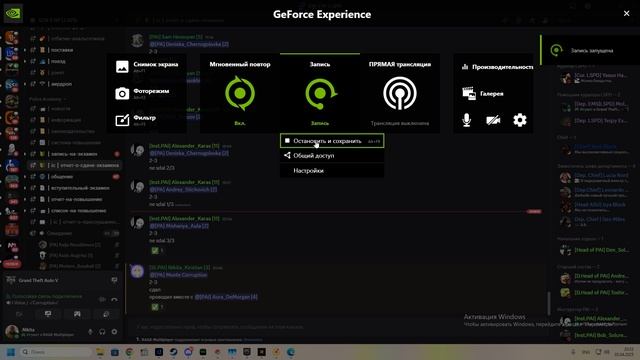Viewport: 640px width, 360px height.
Task: Click Discord chat scrollbar
Action: point(549,302)
